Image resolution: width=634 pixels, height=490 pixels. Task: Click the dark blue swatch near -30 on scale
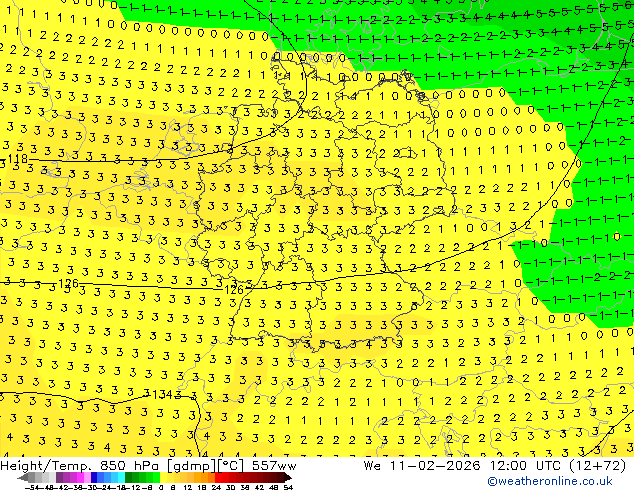point(94,477)
